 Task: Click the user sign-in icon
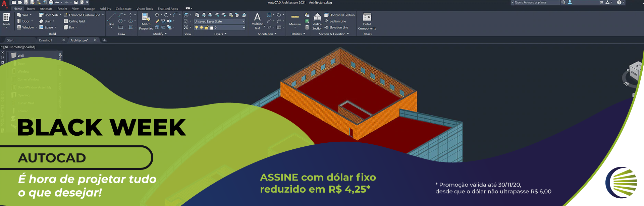[570, 2]
